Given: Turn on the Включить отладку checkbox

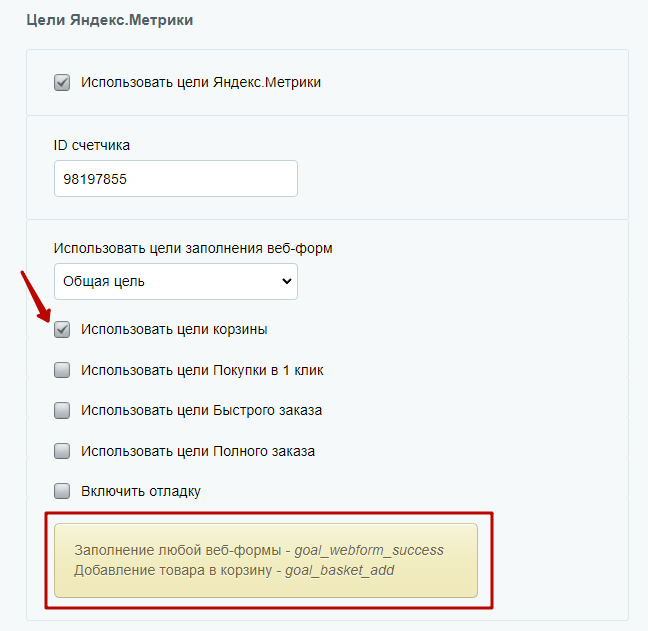Looking at the screenshot, I should 62,492.
